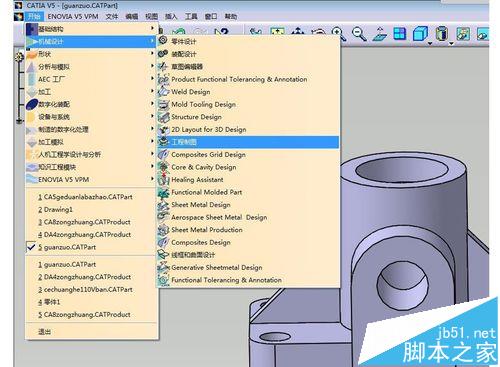The width and height of the screenshot is (500, 367).
Task: Open ENOVIA V5 VPM in the menu bar
Action: click(x=73, y=16)
